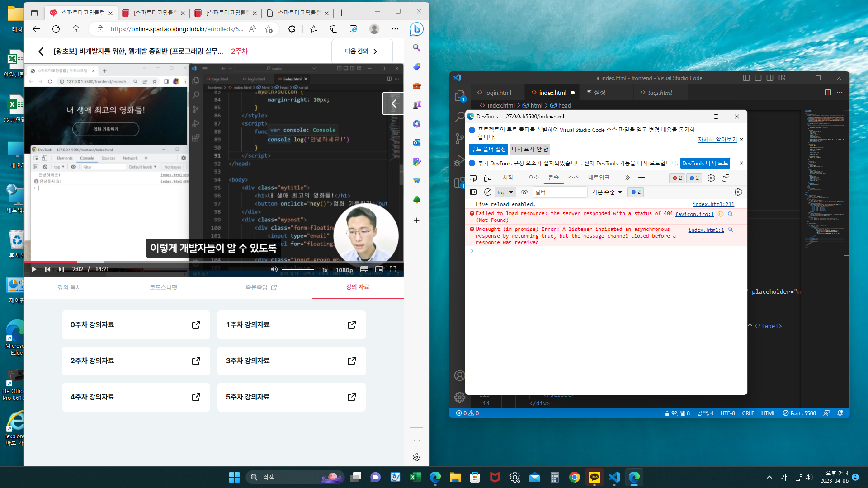Open the Edge extensions puzzle icon
Image resolution: width=868 pixels, height=488 pixels.
(x=292, y=29)
